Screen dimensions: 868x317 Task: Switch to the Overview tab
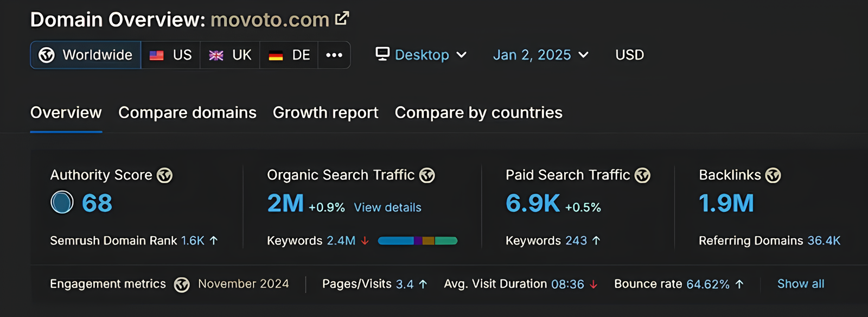(66, 113)
